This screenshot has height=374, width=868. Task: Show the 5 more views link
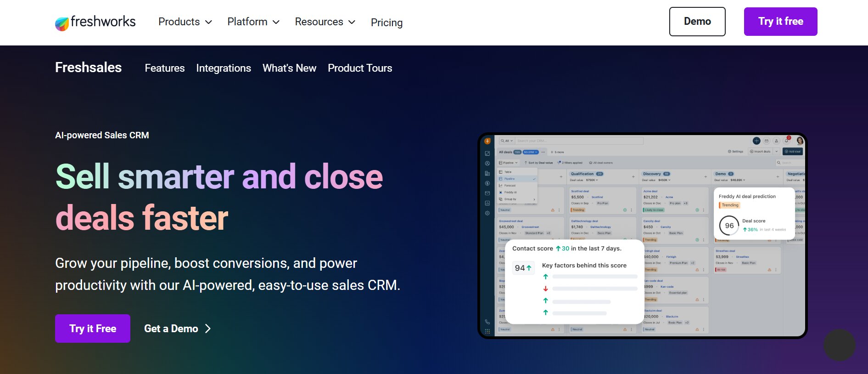pos(557,152)
